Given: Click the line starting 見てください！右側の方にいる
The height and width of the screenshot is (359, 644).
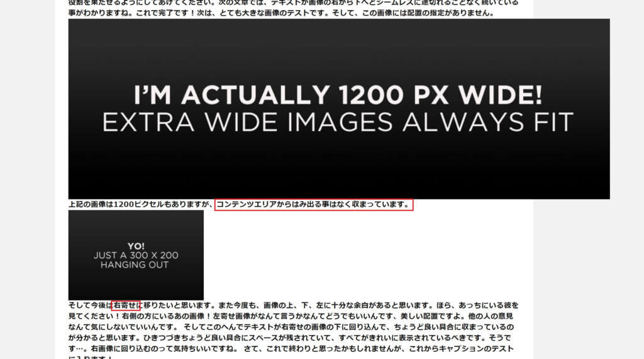Looking at the screenshot, I should coord(291,316).
